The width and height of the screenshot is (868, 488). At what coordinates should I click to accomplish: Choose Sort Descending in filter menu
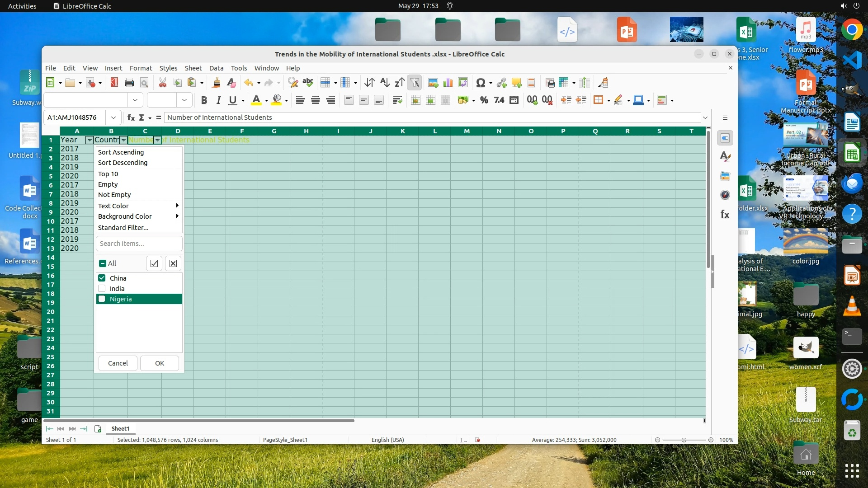click(123, 163)
